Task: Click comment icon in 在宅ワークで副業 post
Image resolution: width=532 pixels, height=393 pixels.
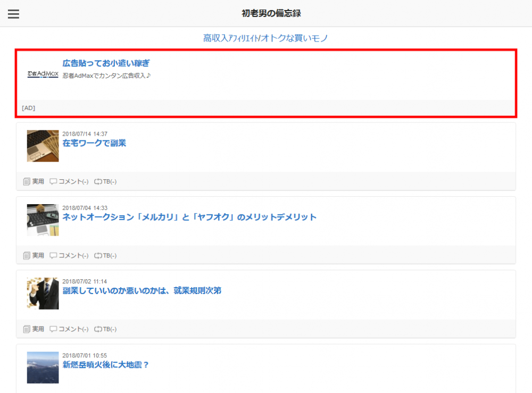Action: click(x=53, y=181)
